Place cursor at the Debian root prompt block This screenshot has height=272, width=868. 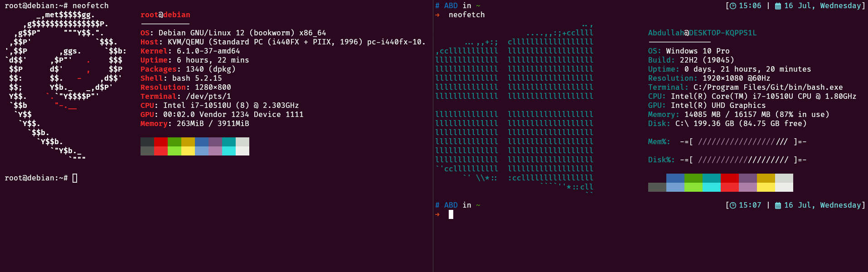pos(75,178)
